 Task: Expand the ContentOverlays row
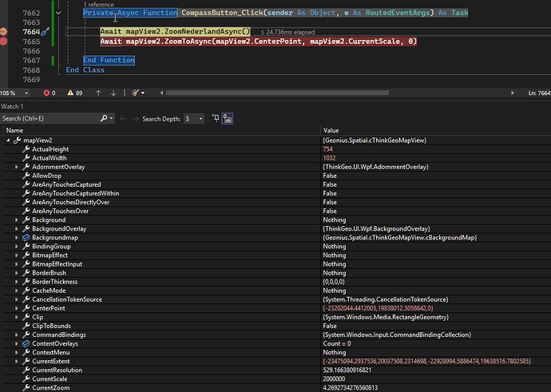16,343
